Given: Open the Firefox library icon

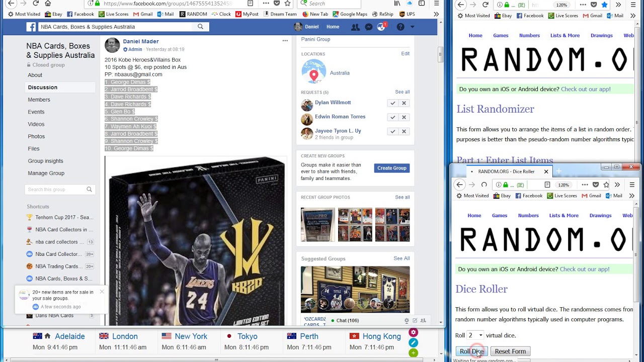Looking at the screenshot, I should click(x=397, y=4).
